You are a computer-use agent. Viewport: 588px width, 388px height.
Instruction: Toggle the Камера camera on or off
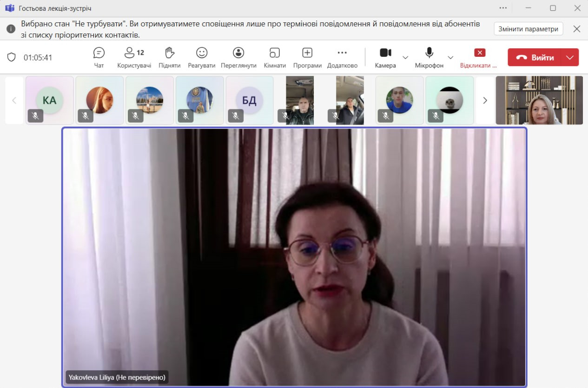pyautogui.click(x=385, y=57)
